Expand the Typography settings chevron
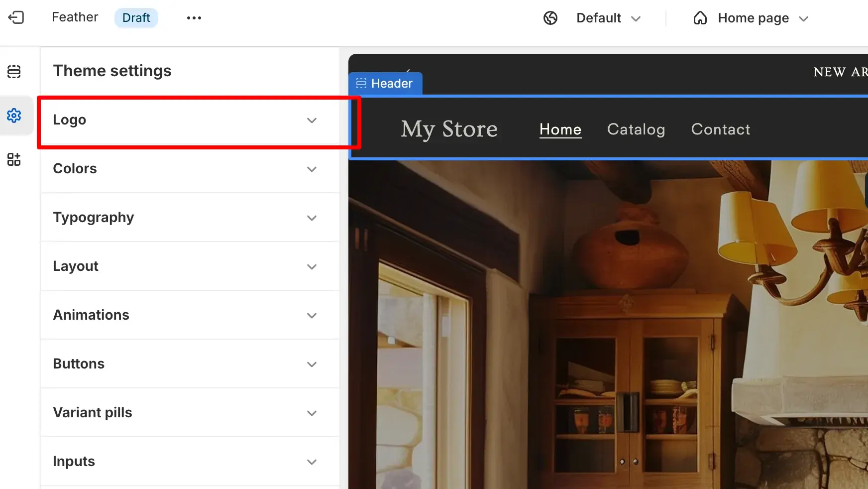 pyautogui.click(x=312, y=218)
